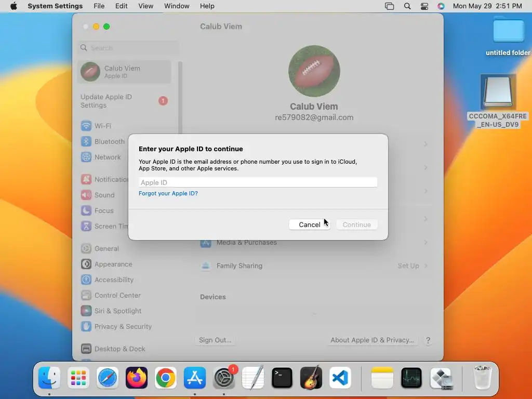Open TextEdit from the Dock
This screenshot has height=399, width=532.
click(x=253, y=378)
